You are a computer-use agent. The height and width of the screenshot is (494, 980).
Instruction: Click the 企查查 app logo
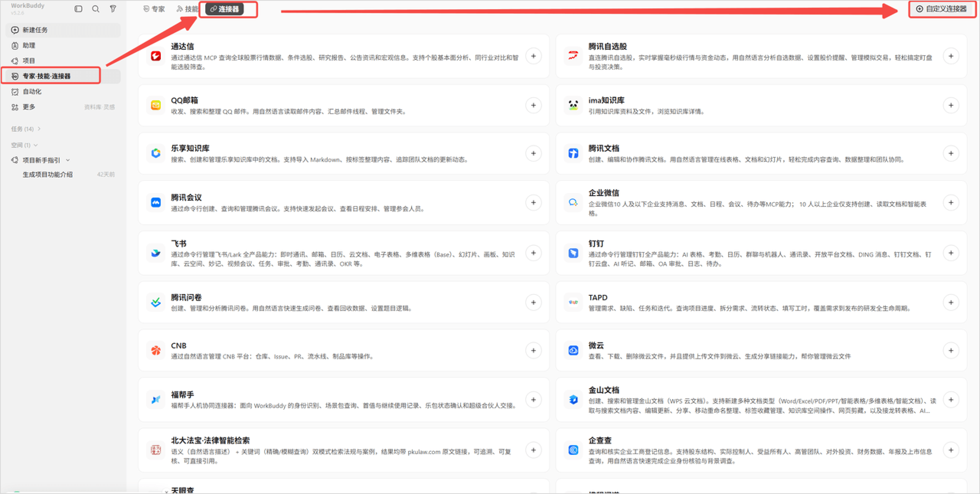point(573,450)
